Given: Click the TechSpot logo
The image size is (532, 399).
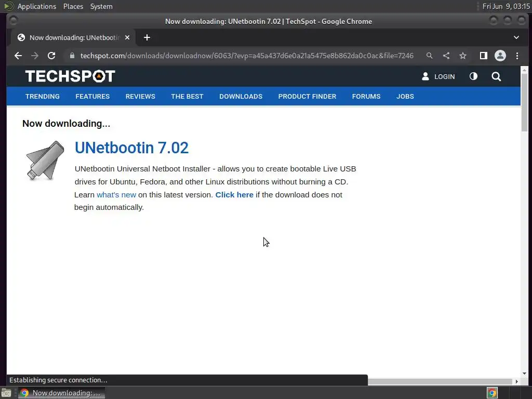Looking at the screenshot, I should 70,76.
